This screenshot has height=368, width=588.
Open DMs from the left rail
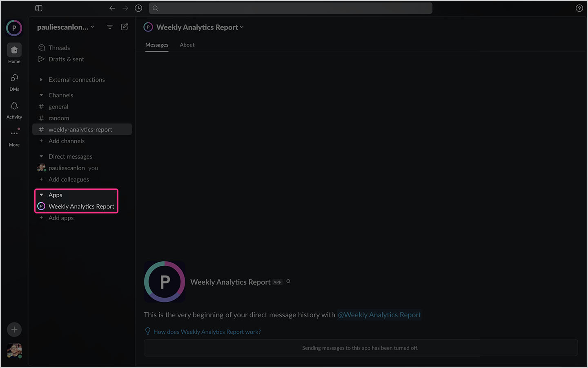(x=14, y=78)
